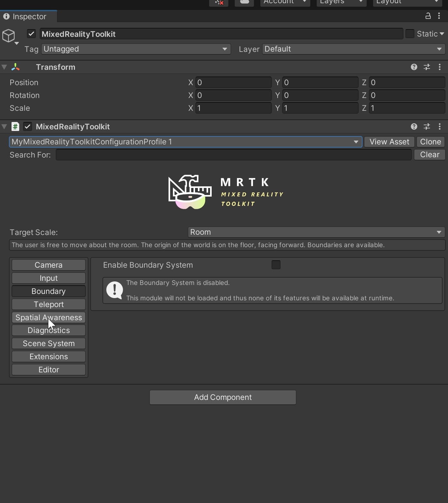Click the GameObject name field
The width and height of the screenshot is (448, 503).
pyautogui.click(x=221, y=34)
